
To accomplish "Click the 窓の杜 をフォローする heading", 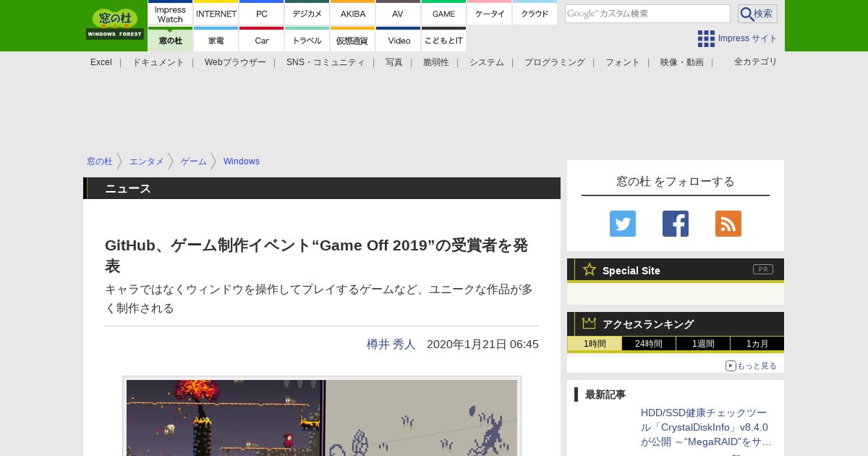I will tap(676, 182).
